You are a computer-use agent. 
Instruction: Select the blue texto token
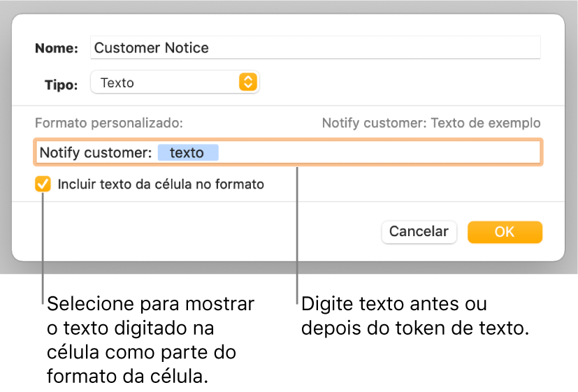pos(188,152)
